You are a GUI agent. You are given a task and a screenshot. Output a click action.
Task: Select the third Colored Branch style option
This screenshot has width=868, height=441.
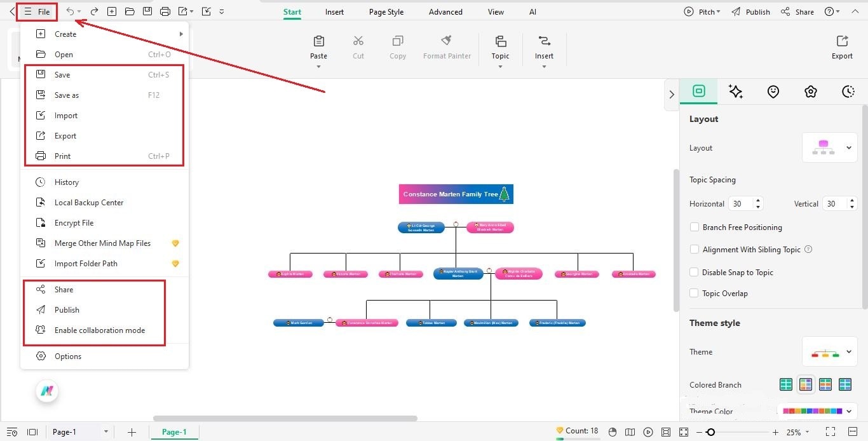click(825, 384)
